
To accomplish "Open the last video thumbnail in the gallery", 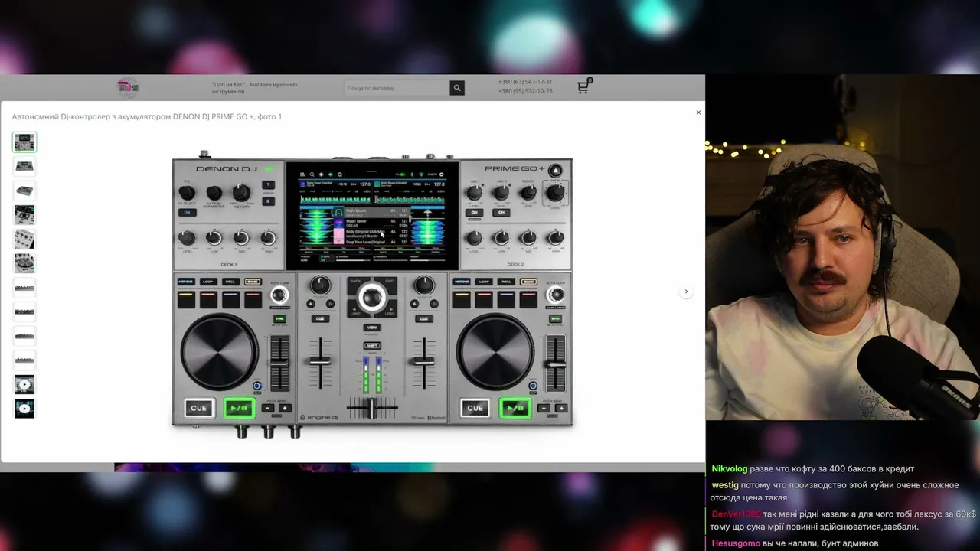I will [24, 409].
